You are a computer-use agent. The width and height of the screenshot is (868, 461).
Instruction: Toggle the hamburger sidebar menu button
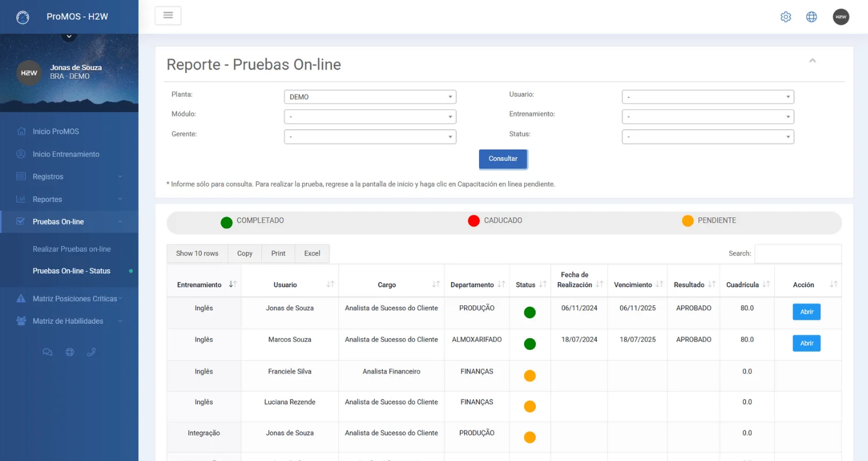click(x=168, y=16)
